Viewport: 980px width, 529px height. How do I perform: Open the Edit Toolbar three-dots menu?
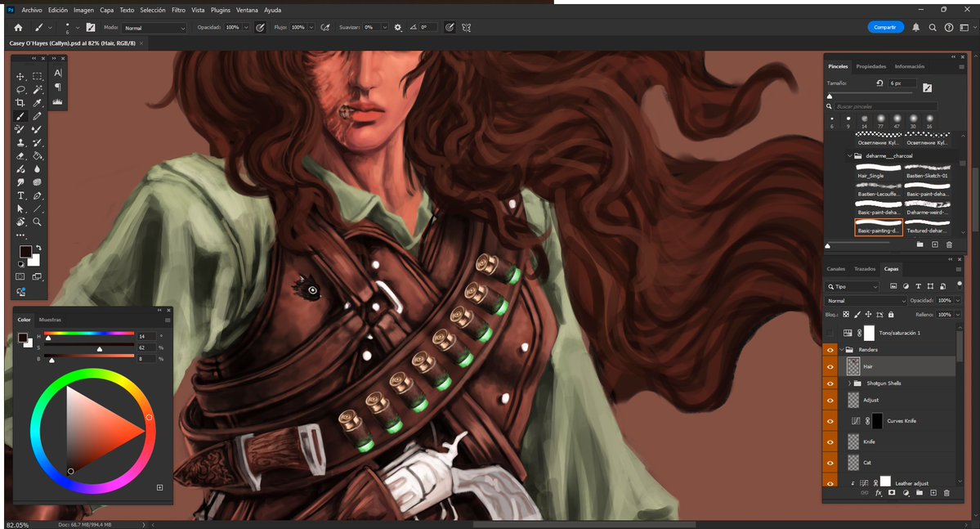click(20, 235)
